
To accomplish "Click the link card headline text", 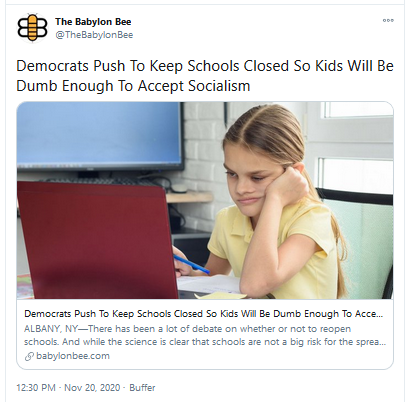I will 203,314.
